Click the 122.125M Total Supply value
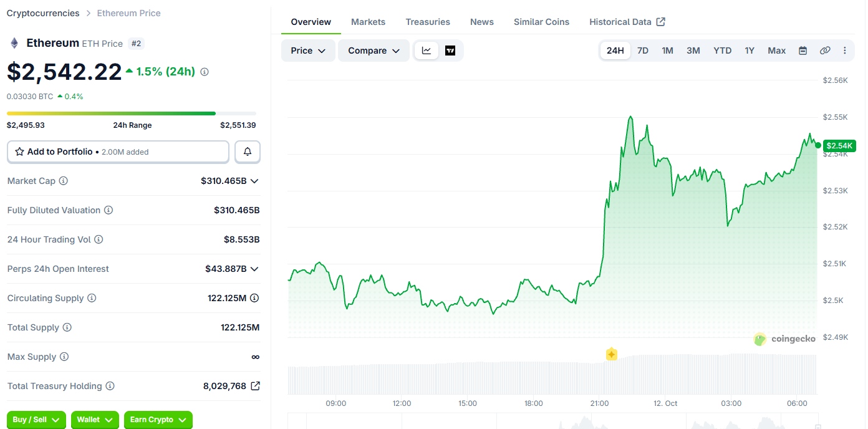 coord(240,327)
